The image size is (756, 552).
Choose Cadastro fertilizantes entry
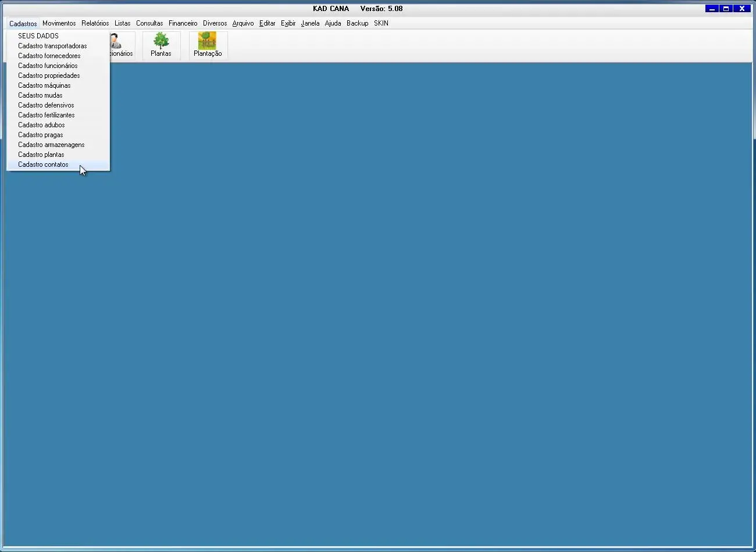coord(58,115)
